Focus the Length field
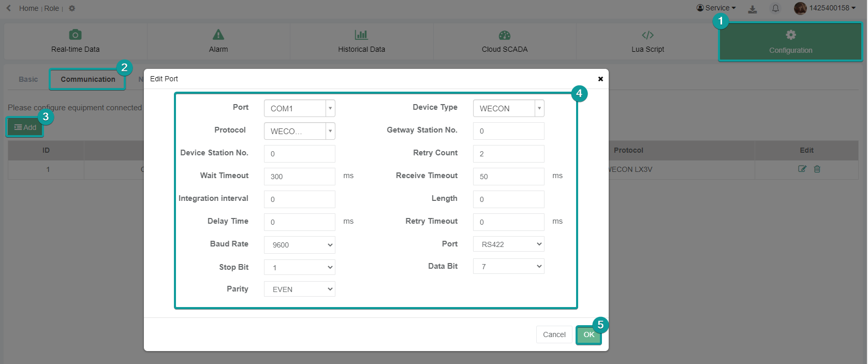Image resolution: width=868 pixels, height=364 pixels. click(x=509, y=199)
